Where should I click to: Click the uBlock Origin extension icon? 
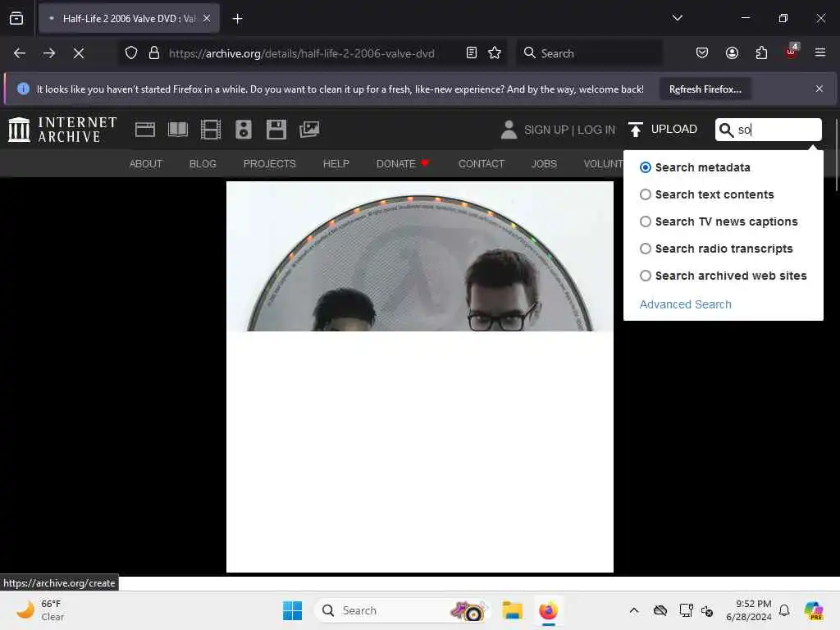(x=792, y=52)
